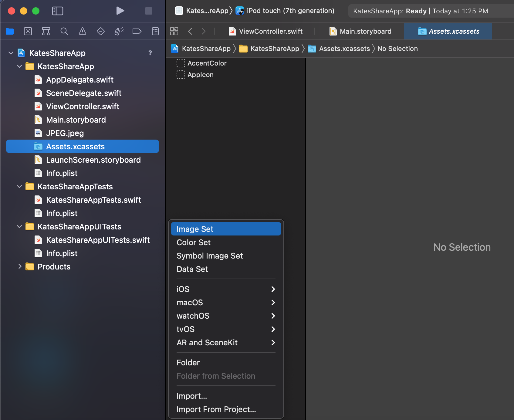Select Assets.xcassets in the navigator
Screen dimensions: 514x420
click(x=83, y=147)
